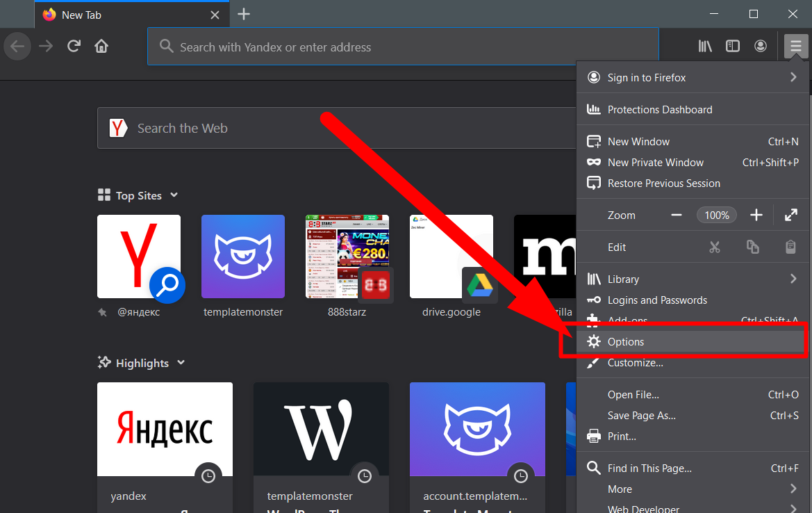Click the Home button icon
This screenshot has height=513, width=812.
coord(101,47)
